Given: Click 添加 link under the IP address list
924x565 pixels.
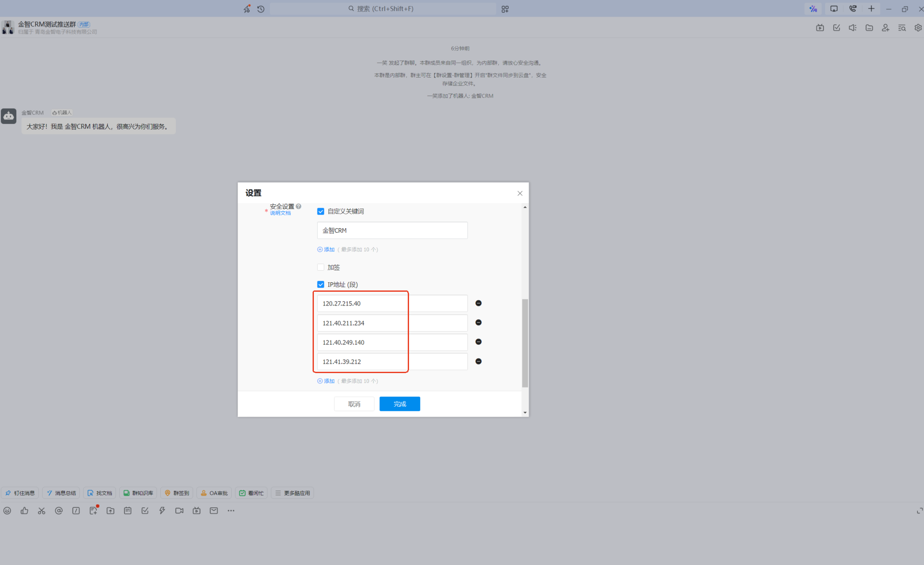Looking at the screenshot, I should click(326, 381).
